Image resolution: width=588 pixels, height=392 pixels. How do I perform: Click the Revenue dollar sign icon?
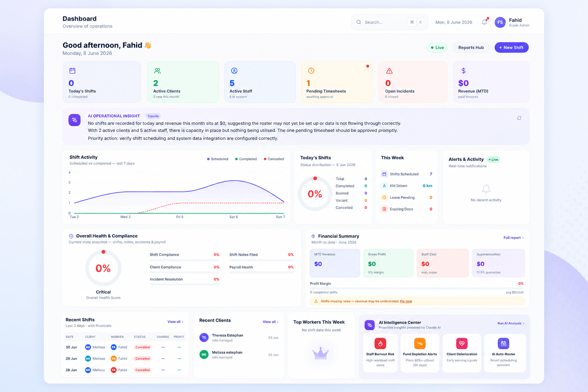[464, 71]
